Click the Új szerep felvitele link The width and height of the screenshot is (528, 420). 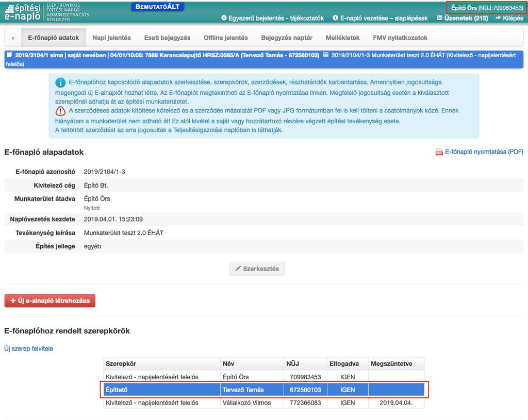[x=29, y=349]
